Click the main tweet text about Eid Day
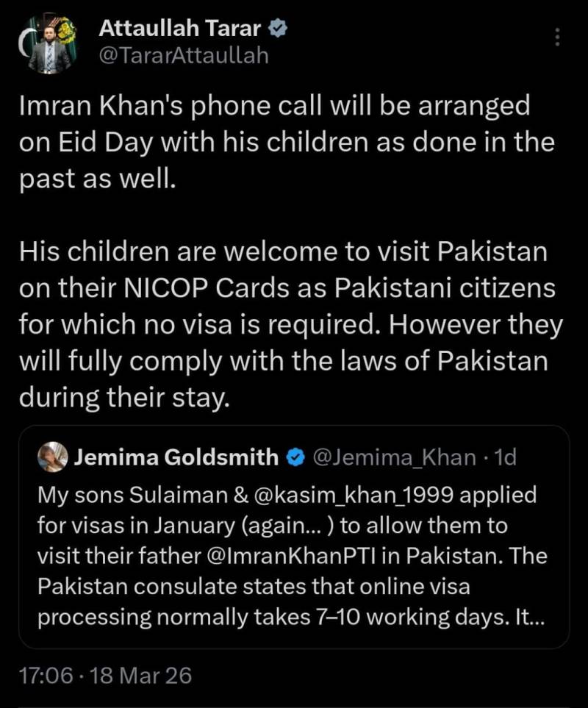The height and width of the screenshot is (708, 588). pos(287,143)
